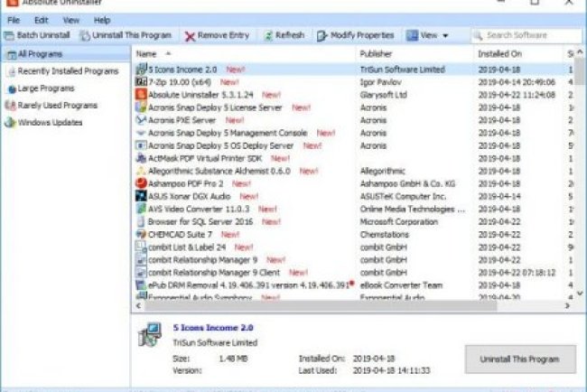Click the Chemstations publisher cell
Image resolution: width=587 pixels, height=392 pixels.
coord(384,234)
